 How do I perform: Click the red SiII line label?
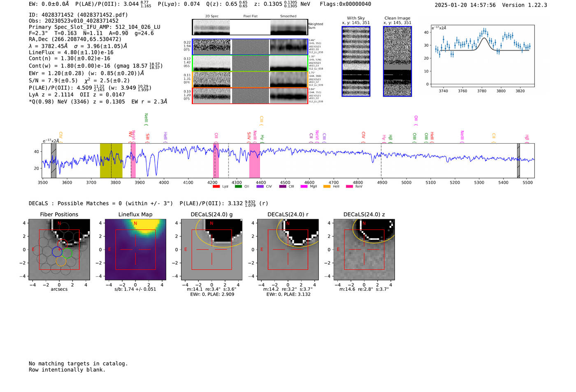pyautogui.click(x=148, y=137)
